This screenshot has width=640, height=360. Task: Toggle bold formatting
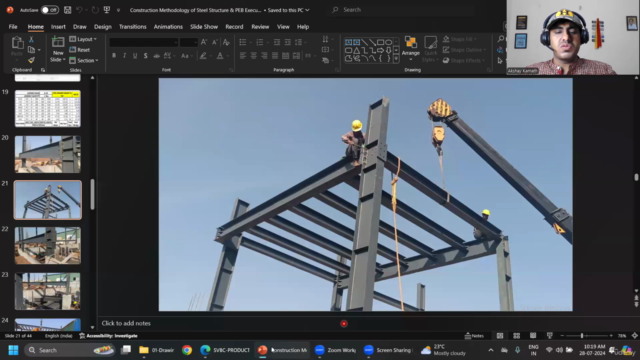(x=114, y=56)
